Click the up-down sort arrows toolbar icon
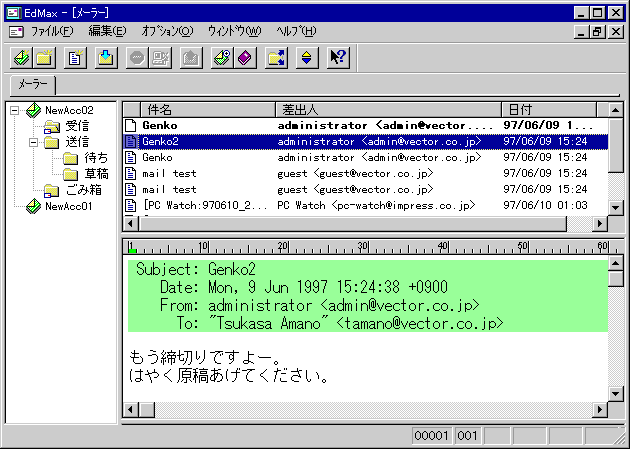This screenshot has height=449, width=630. [307, 58]
